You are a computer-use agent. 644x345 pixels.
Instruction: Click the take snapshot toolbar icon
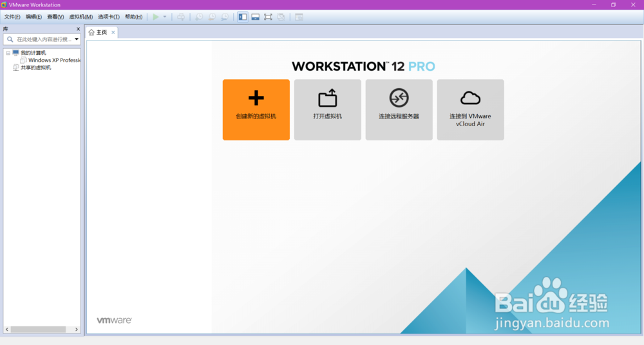click(x=199, y=17)
